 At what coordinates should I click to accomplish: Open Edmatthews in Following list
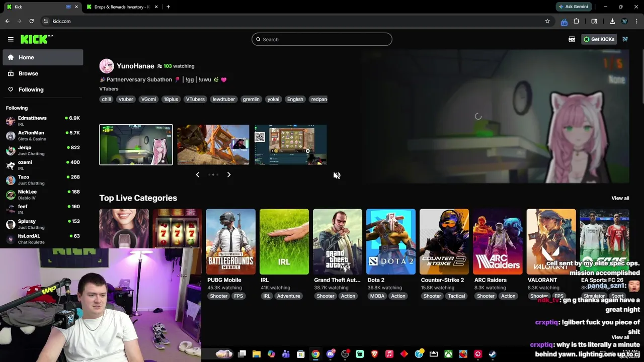pyautogui.click(x=43, y=121)
